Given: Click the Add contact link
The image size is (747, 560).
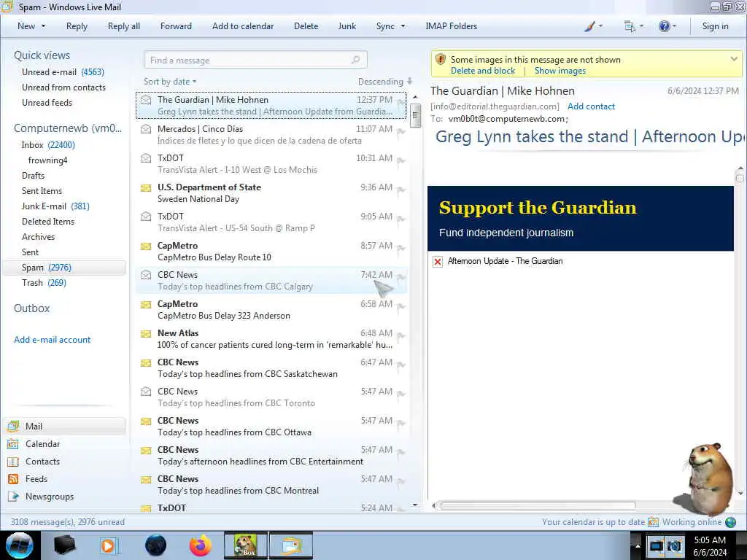Looking at the screenshot, I should [591, 106].
